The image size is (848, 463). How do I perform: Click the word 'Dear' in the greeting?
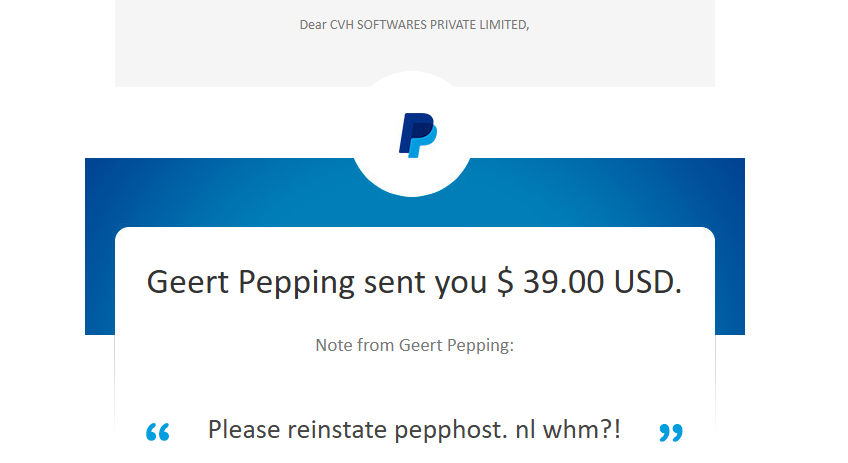pos(313,25)
